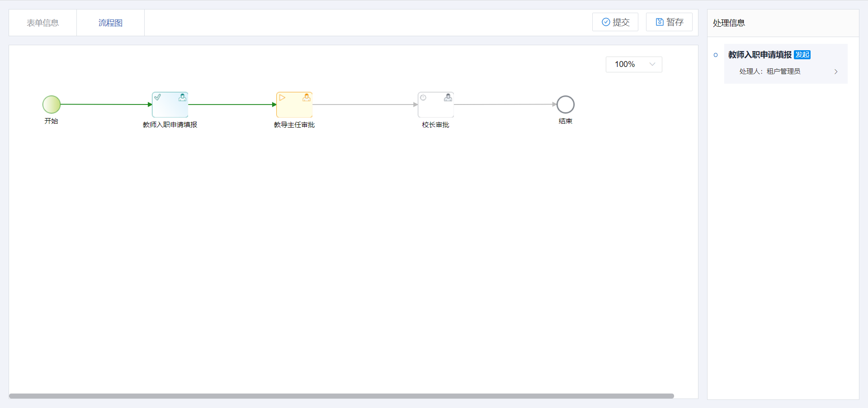This screenshot has height=408, width=868.
Task: Expand the 教师入职申请填报 entry chevron arrow
Action: point(836,71)
